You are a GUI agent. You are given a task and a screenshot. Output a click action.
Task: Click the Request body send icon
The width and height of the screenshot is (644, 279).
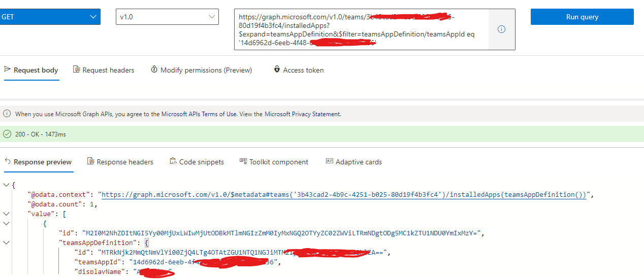(8, 69)
